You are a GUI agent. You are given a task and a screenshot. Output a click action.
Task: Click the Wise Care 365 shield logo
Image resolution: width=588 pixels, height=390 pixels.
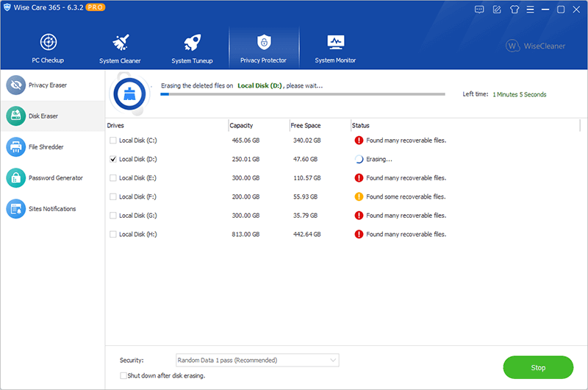[x=7, y=7]
